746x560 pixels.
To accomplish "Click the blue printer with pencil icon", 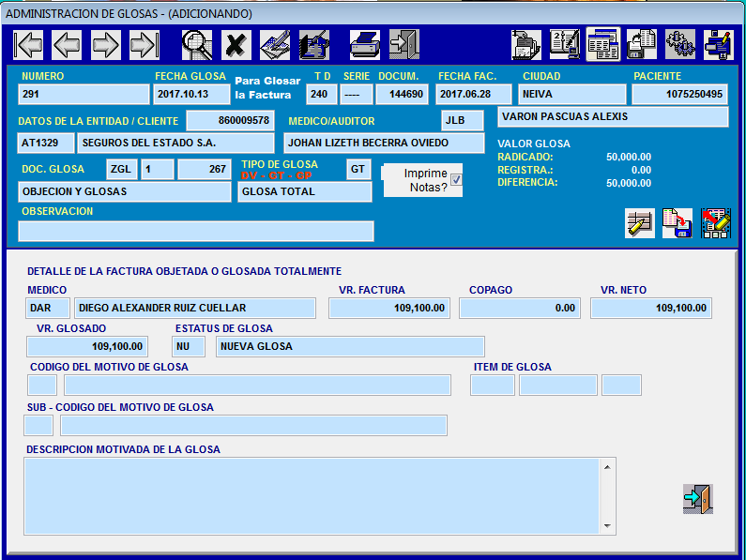I will click(x=719, y=45).
